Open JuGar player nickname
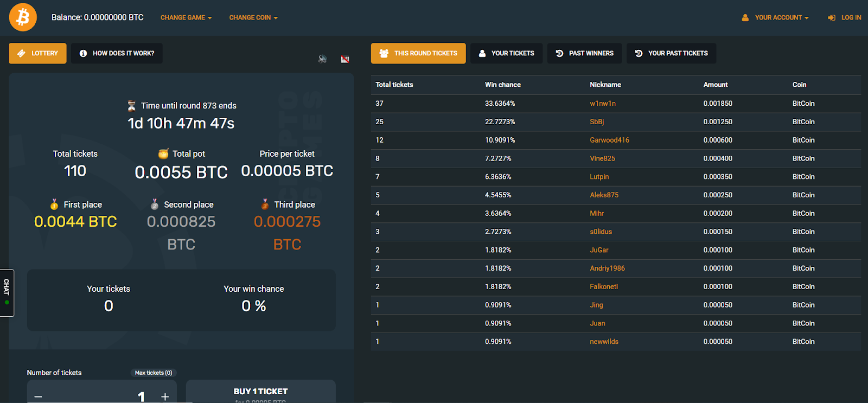Viewport: 868px width, 403px height. [599, 250]
